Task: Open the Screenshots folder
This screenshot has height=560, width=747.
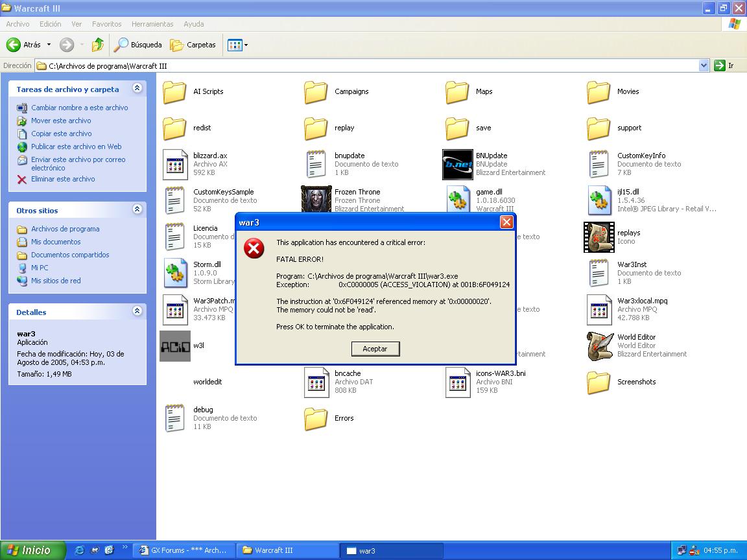Action: (599, 382)
